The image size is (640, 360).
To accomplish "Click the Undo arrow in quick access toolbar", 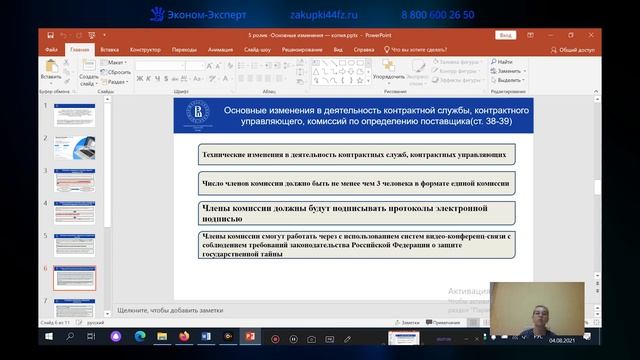I will point(63,36).
